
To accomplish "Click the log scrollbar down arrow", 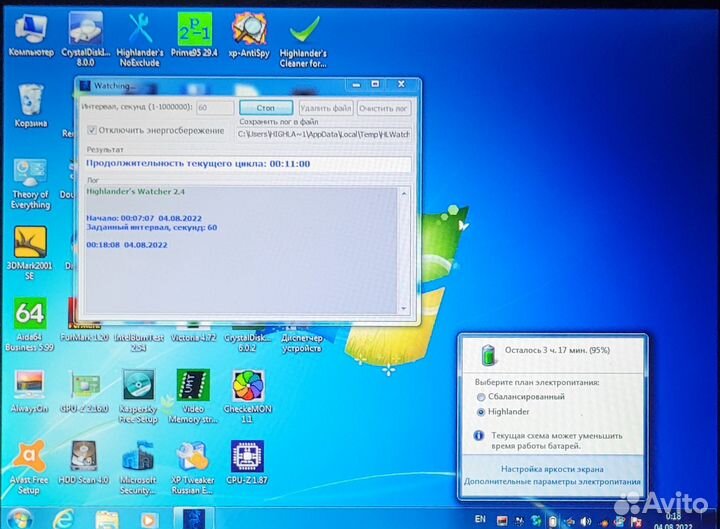I will 404,308.
